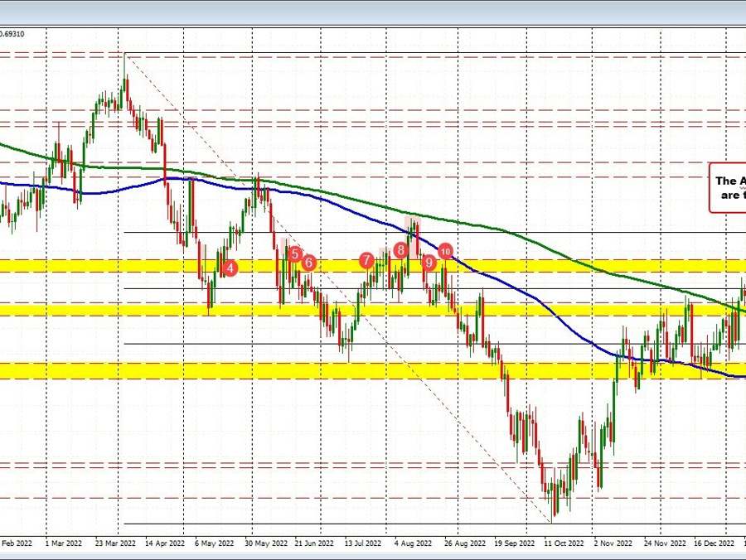Select the red numbered marker 5

(x=296, y=254)
